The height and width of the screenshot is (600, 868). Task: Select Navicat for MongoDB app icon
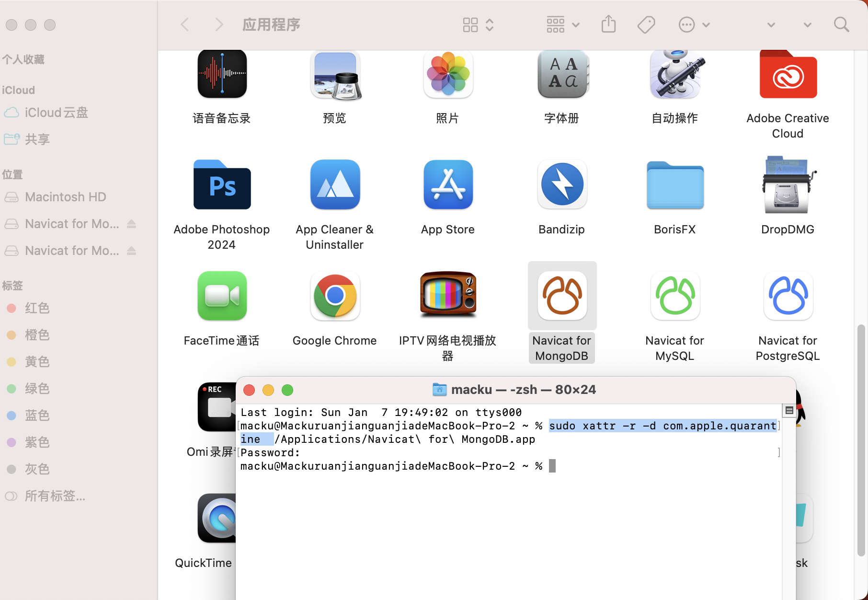point(562,296)
